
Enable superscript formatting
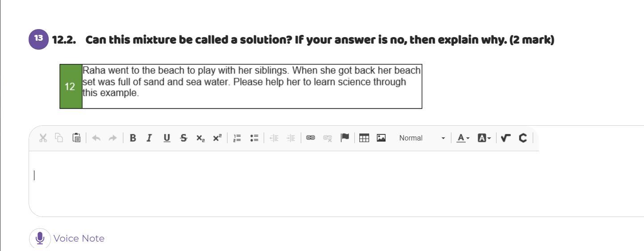[x=217, y=138]
